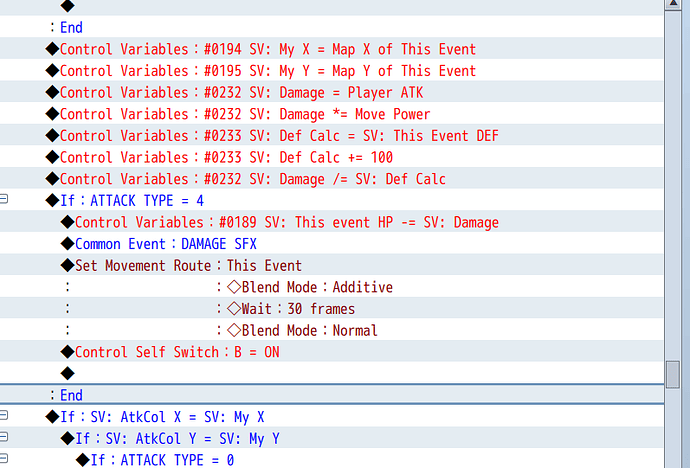Click the scroll up arrow at top
This screenshot has height=468, width=690.
673,4
